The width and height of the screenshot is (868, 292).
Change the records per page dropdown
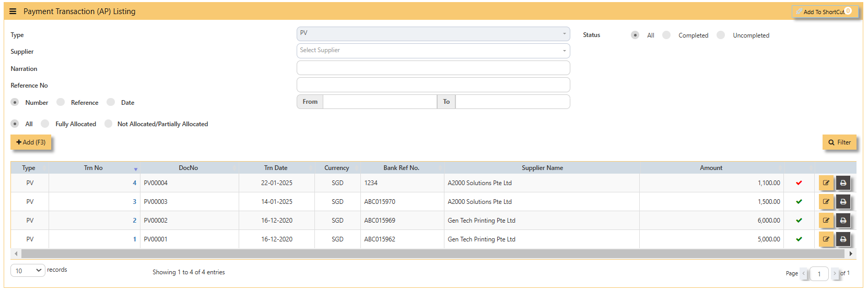coord(28,270)
